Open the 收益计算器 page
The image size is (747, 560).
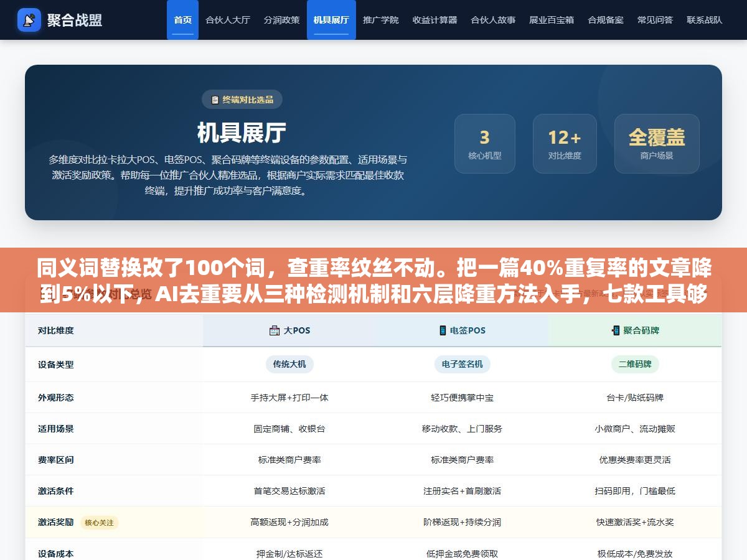(435, 20)
